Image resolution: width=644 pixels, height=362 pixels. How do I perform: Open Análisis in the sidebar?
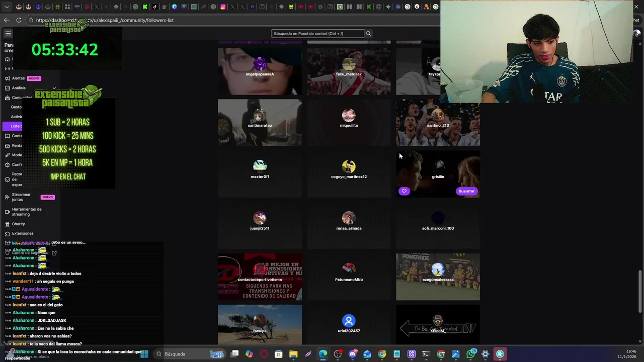click(x=19, y=88)
